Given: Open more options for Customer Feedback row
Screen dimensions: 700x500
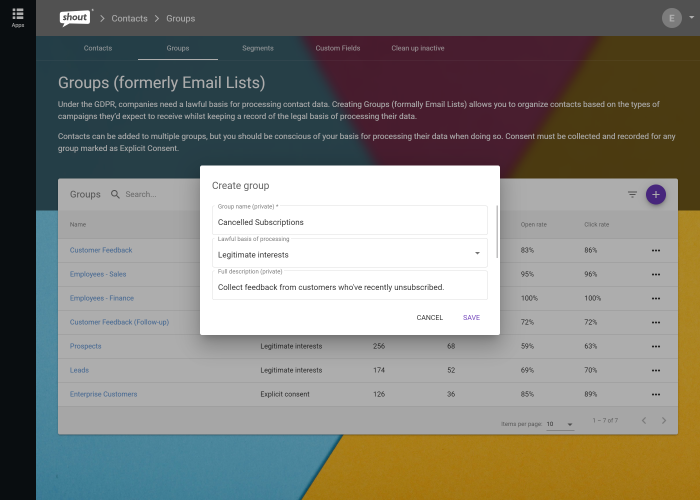Looking at the screenshot, I should [655, 250].
